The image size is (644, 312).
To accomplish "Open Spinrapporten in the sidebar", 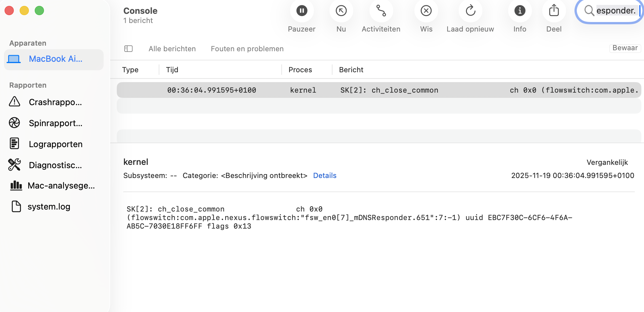I will coord(15,123).
